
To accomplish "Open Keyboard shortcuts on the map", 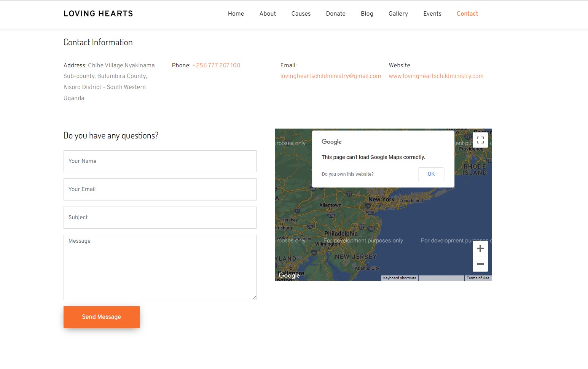I will tap(400, 278).
